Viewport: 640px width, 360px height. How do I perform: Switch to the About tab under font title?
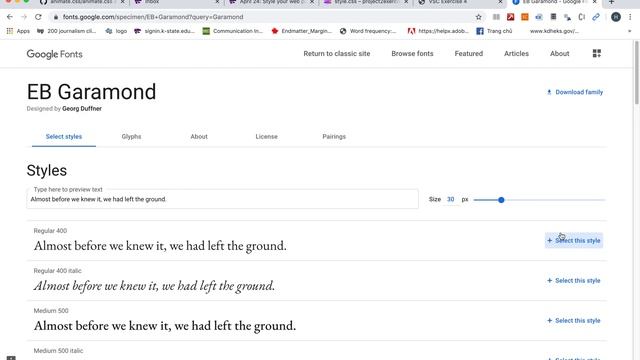pyautogui.click(x=199, y=137)
